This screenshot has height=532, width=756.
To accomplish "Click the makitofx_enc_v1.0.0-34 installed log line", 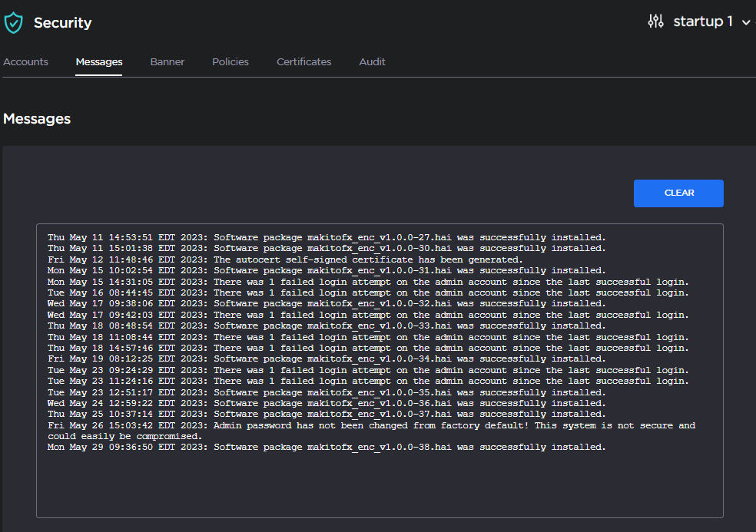I will click(x=327, y=359).
